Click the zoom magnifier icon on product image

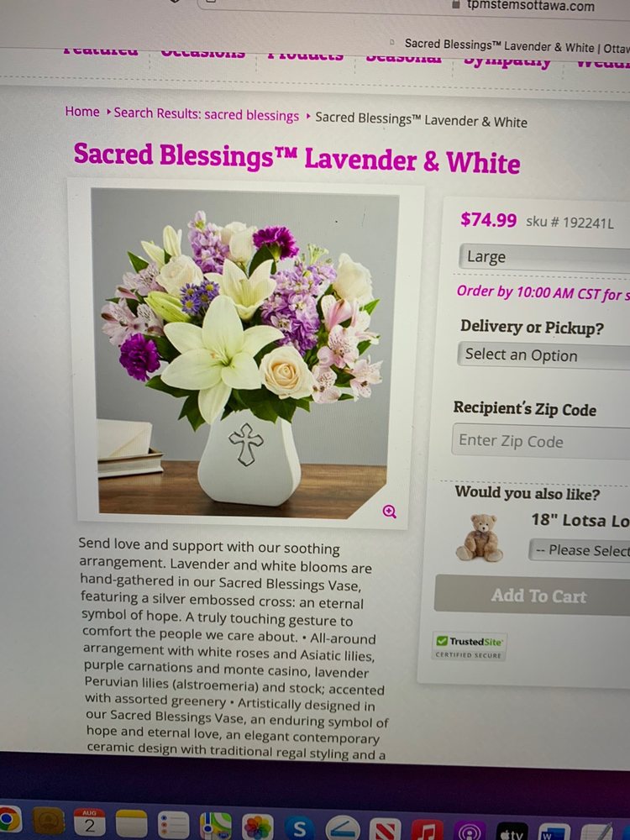click(390, 511)
